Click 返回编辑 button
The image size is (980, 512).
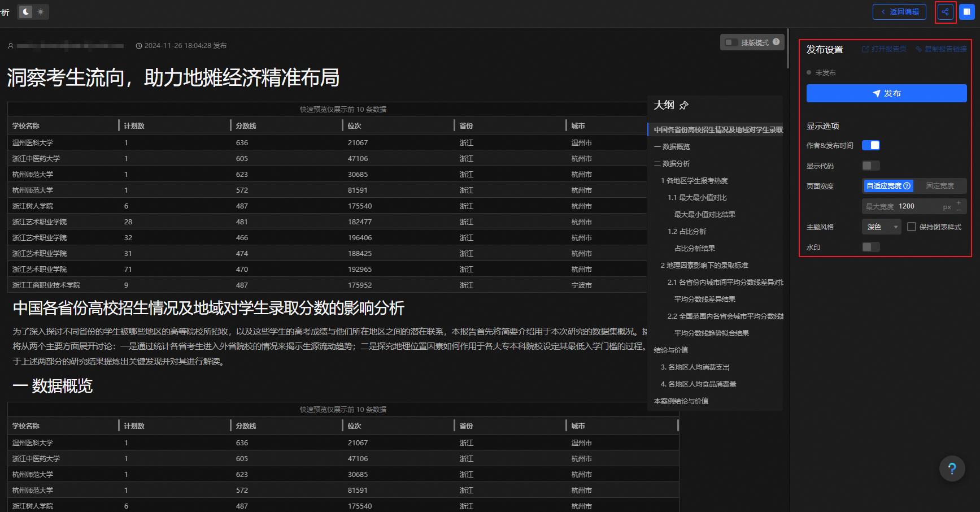tap(899, 12)
